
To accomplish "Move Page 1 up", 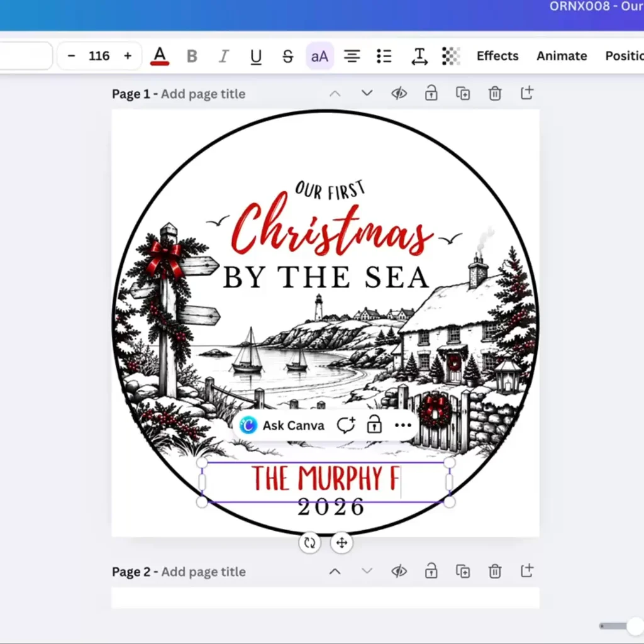I will click(335, 94).
